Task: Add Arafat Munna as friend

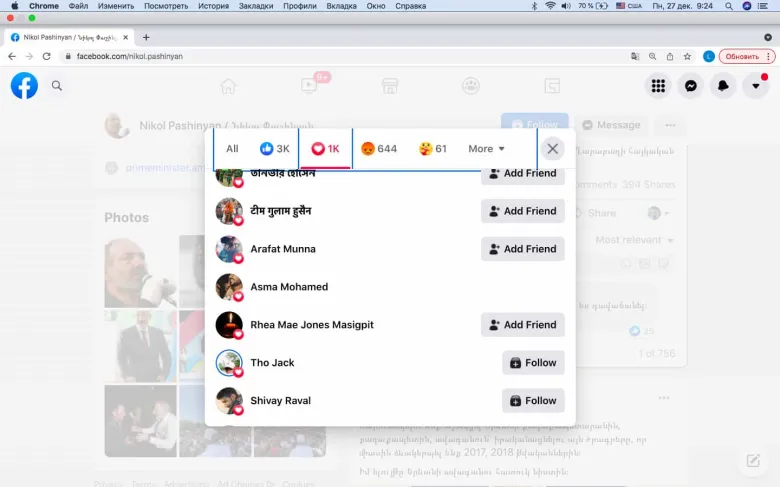Action: tap(522, 249)
